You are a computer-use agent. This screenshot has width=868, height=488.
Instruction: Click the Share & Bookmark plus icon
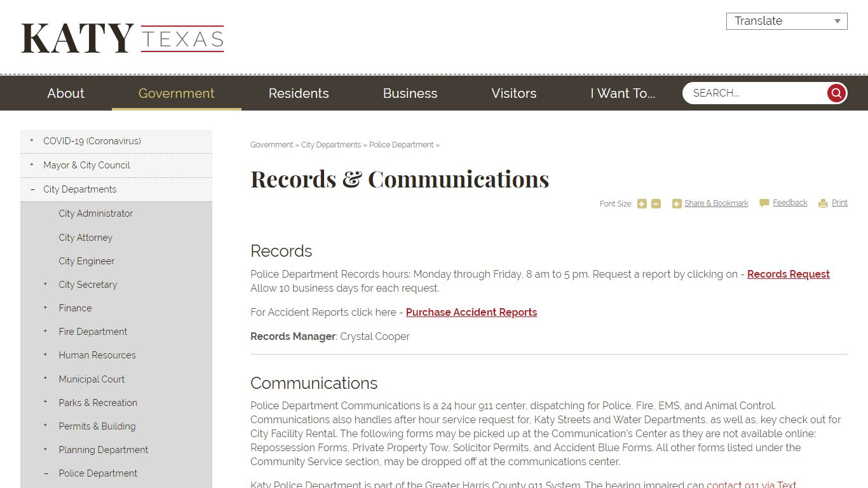tap(677, 204)
